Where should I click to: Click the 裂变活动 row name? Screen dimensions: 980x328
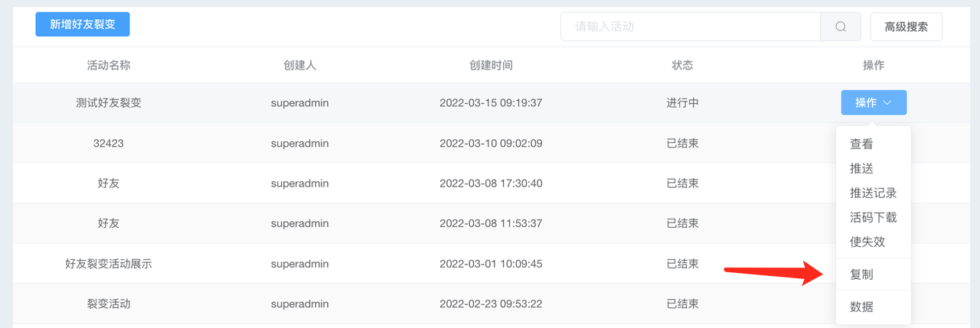click(x=109, y=304)
